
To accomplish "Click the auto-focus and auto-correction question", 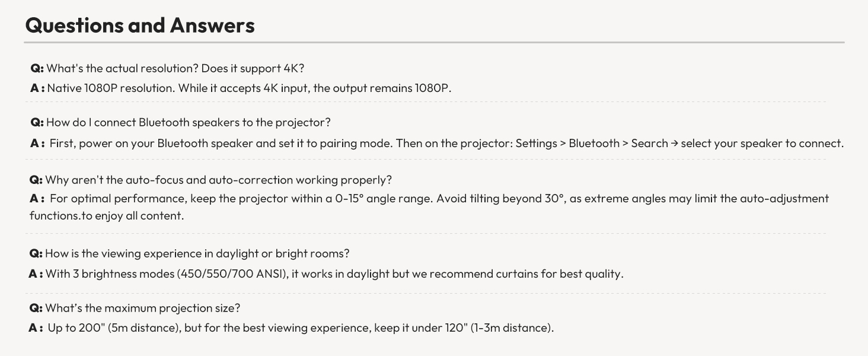I will pyautogui.click(x=218, y=180).
